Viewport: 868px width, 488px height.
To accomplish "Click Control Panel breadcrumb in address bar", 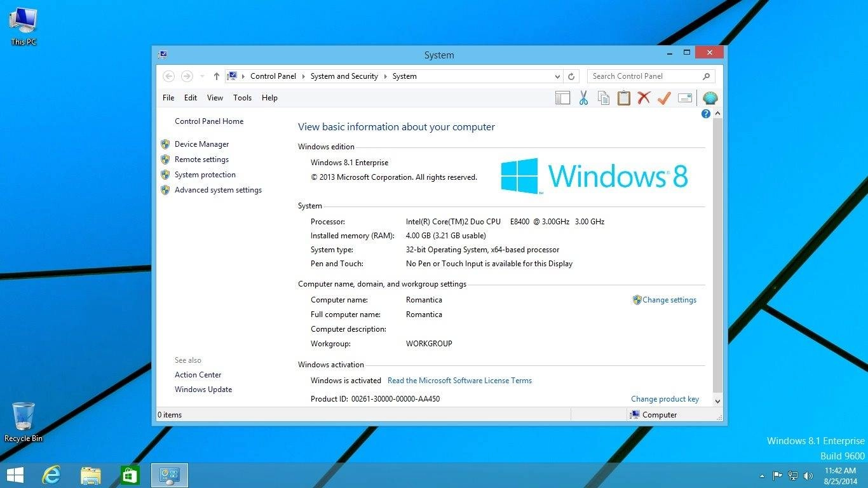I will coord(273,76).
